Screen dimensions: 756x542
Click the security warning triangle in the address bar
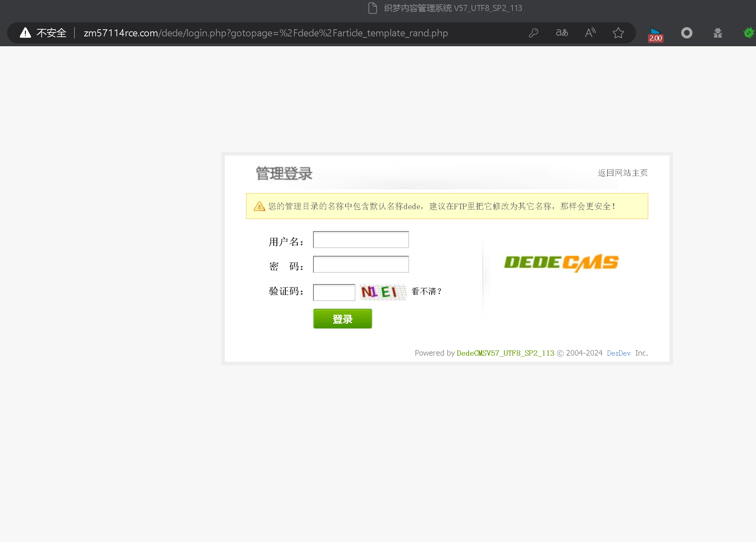(25, 33)
